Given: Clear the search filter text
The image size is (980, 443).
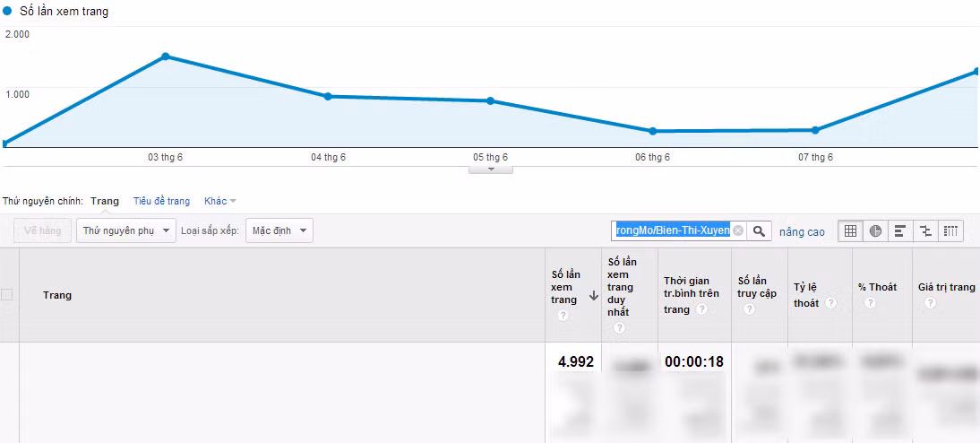Looking at the screenshot, I should pyautogui.click(x=738, y=230).
